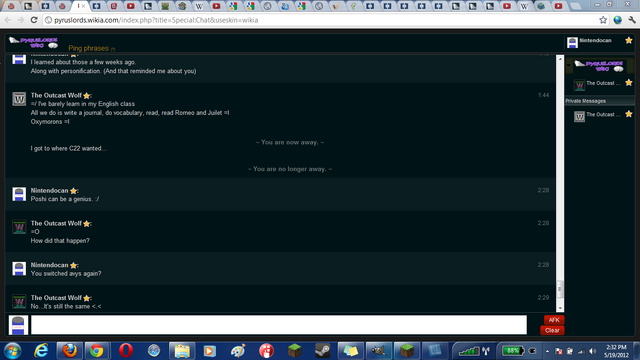Click the 88% battery indicator

tap(513, 351)
